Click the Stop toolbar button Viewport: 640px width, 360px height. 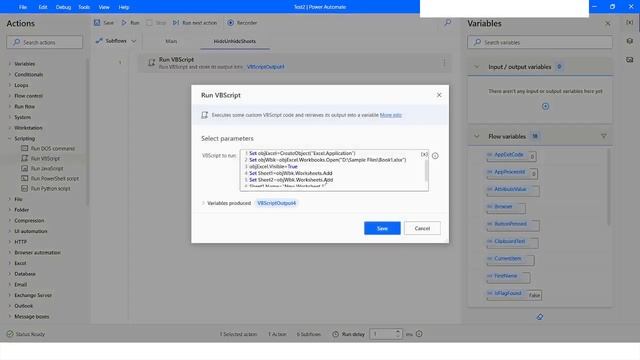(x=156, y=23)
